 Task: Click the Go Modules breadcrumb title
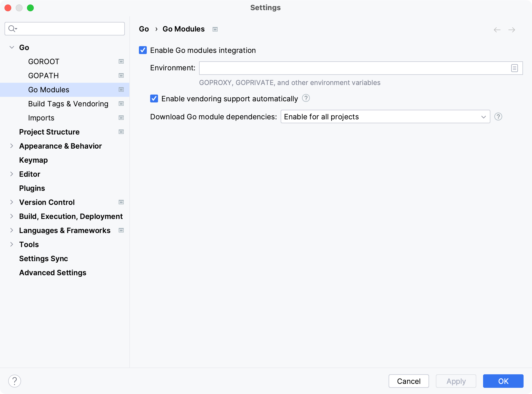click(x=184, y=29)
